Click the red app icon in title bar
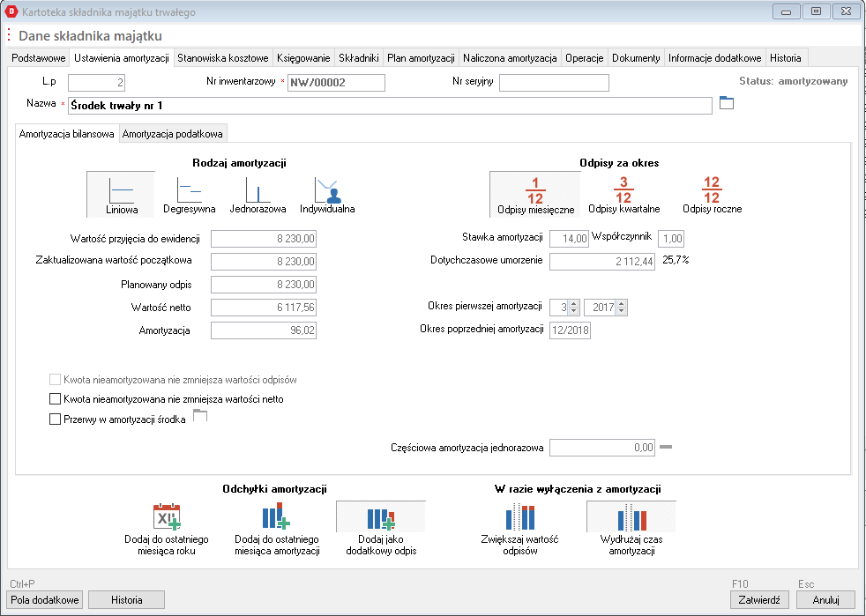 click(11, 11)
